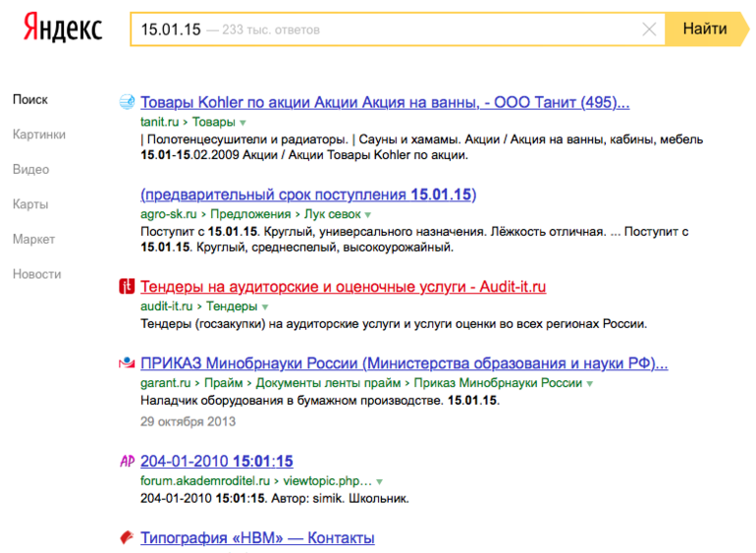Viewport: 756px width, 553px height.
Task: Click garant.ru domain link
Action: click(x=165, y=383)
